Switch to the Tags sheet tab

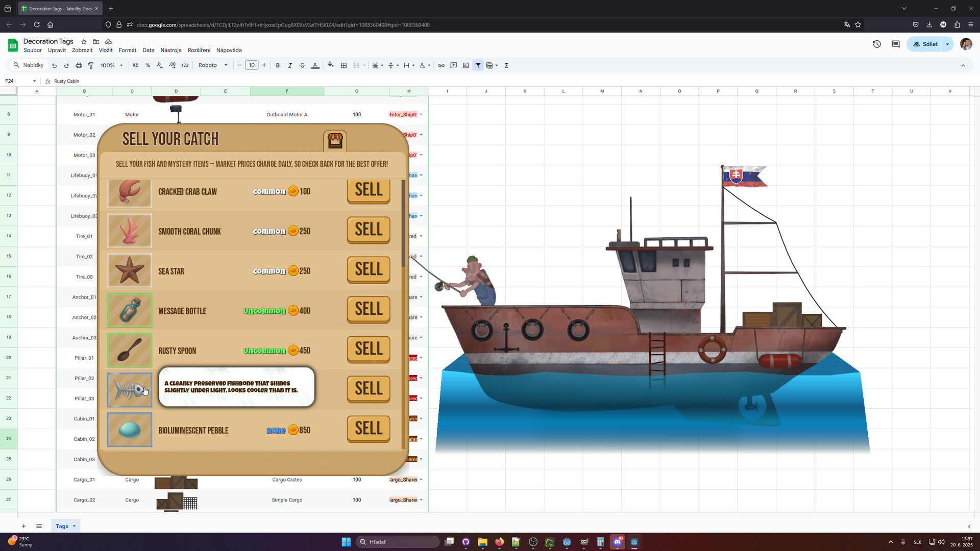62,526
